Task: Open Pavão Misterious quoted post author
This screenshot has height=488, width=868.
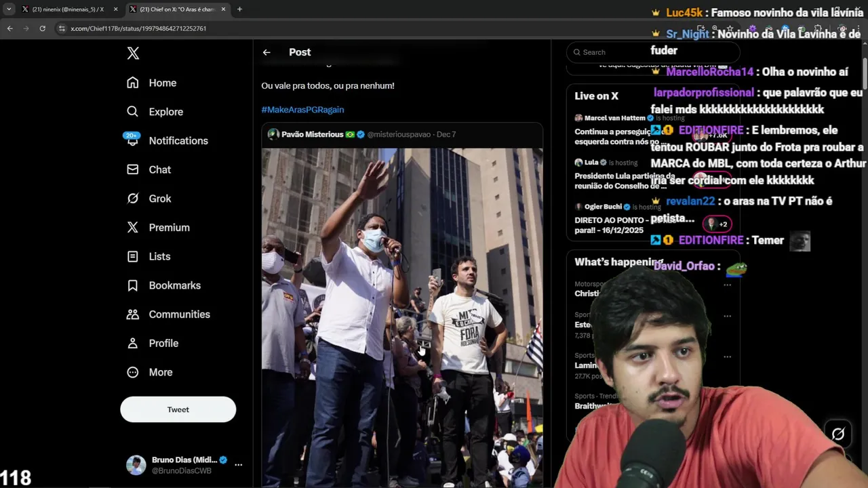Action: click(x=312, y=134)
